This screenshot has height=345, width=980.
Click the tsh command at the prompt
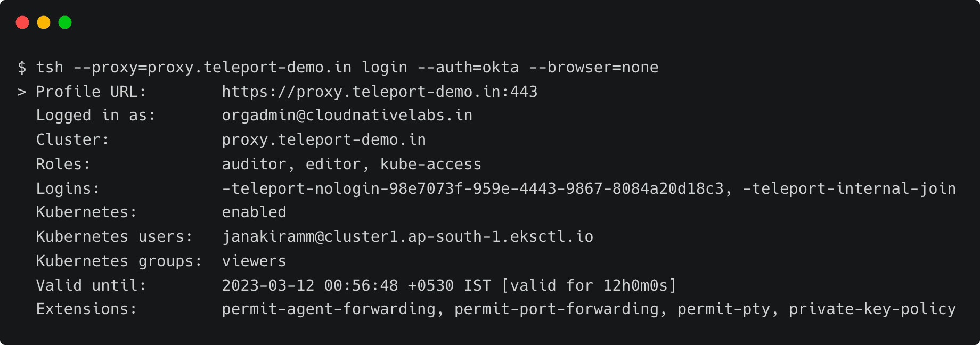[x=50, y=68]
